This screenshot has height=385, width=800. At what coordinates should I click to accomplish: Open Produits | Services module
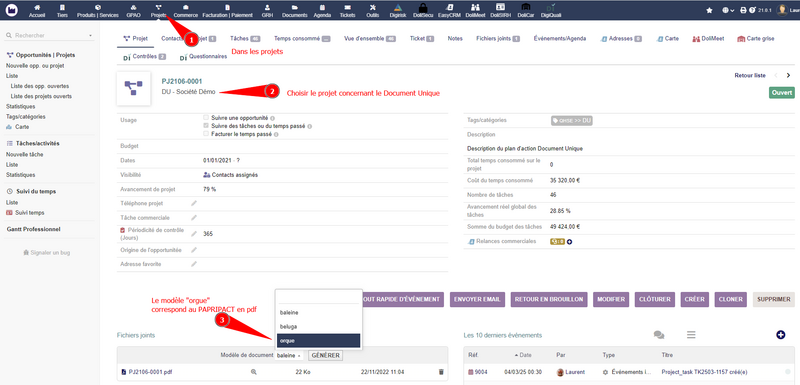tap(97, 11)
